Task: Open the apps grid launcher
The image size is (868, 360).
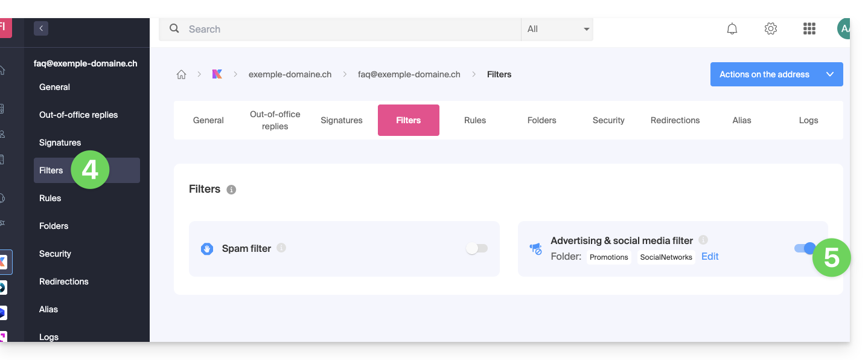Action: click(809, 29)
